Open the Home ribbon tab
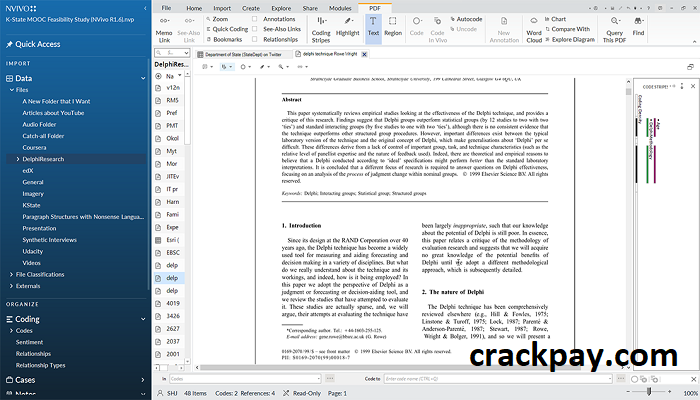Screen dimensions: 700x400 click(194, 8)
